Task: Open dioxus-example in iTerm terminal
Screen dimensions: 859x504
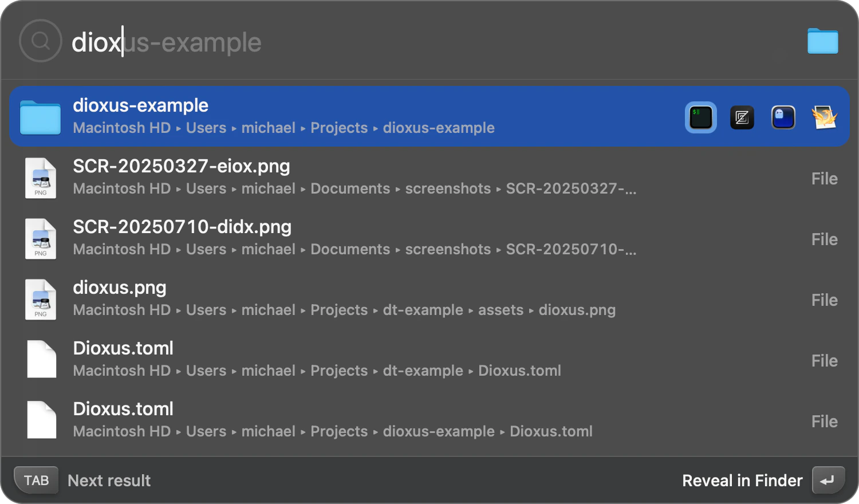Action: click(x=700, y=117)
